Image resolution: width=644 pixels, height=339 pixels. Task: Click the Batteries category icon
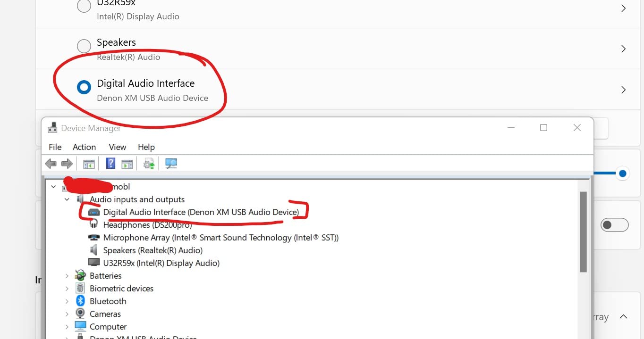tap(81, 275)
